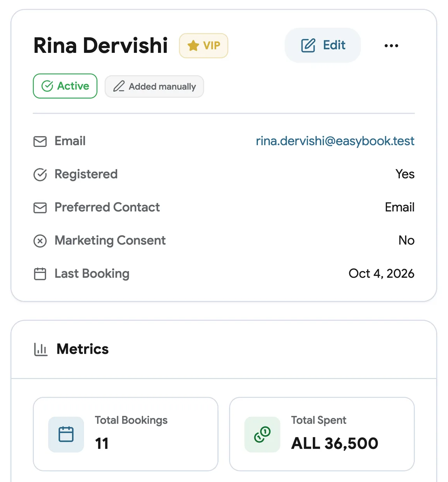This screenshot has width=448, height=482.
Task: Click the Marketing Consent value No
Action: tap(406, 240)
